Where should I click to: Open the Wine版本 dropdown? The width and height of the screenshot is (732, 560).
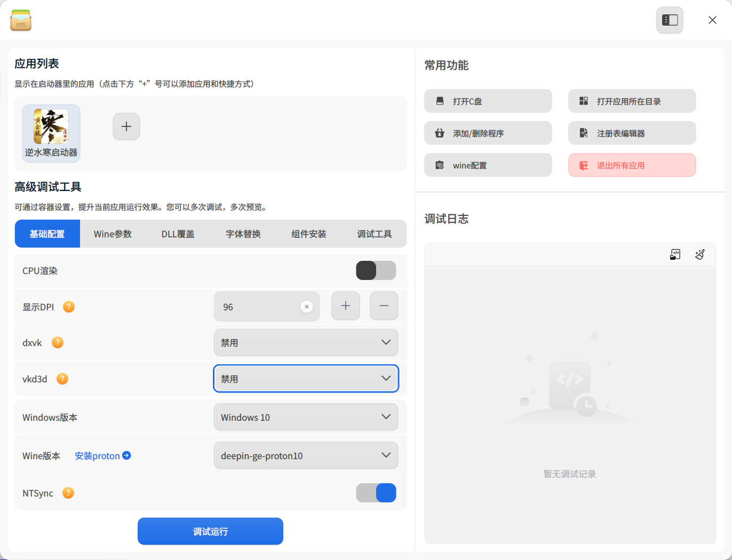pyautogui.click(x=306, y=455)
